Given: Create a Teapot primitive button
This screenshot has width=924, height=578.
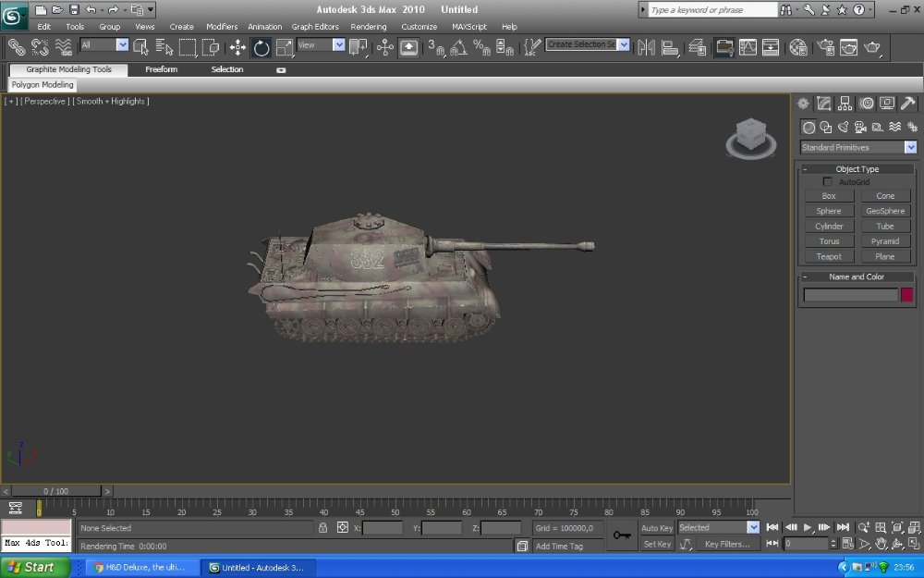Looking at the screenshot, I should tap(829, 256).
